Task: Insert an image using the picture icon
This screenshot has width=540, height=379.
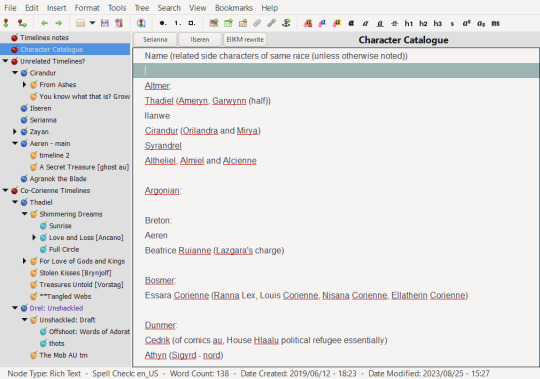Action: tap(214, 23)
